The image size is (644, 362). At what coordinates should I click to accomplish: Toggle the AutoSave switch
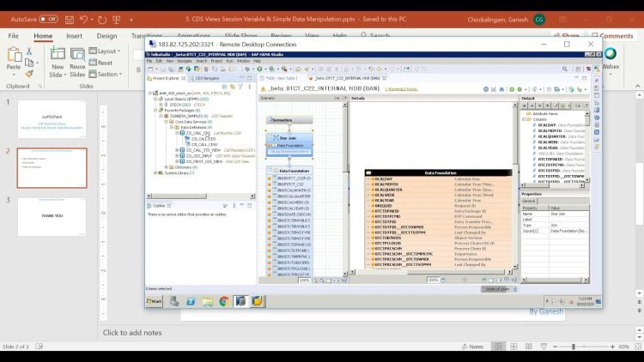pos(48,18)
